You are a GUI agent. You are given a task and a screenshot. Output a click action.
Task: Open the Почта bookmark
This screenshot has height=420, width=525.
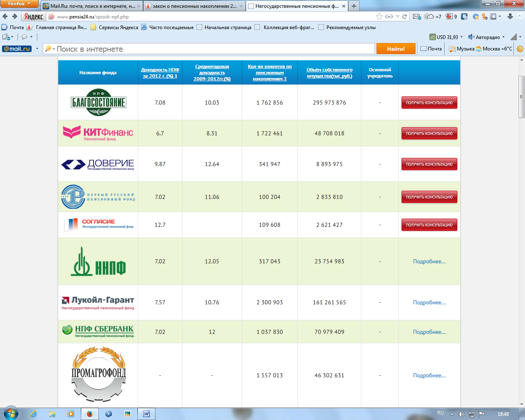[13, 27]
